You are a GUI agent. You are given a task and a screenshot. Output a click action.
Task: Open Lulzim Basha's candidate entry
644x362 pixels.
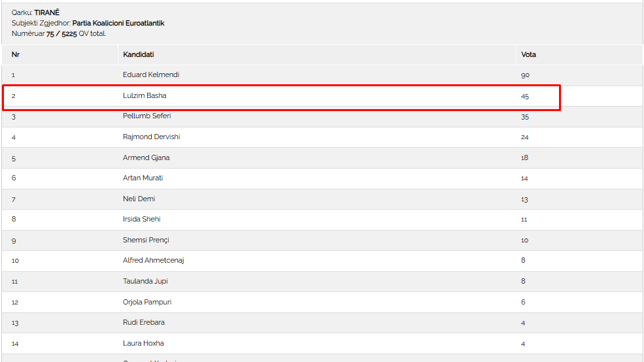[144, 95]
